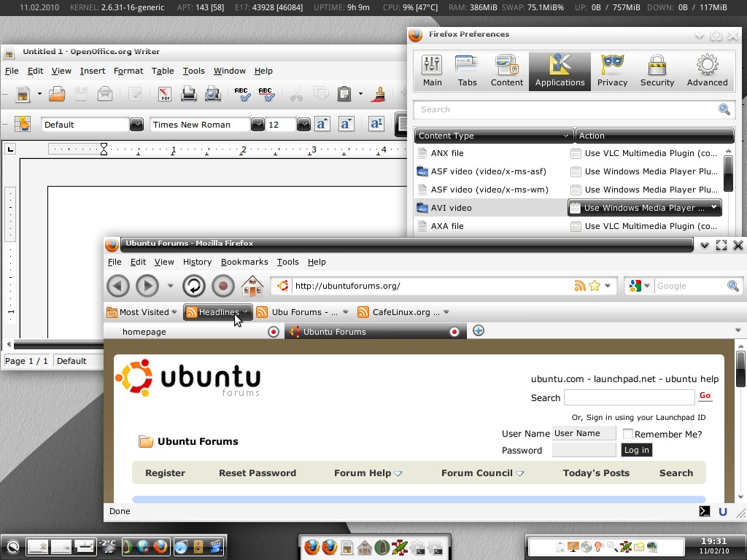Open the Bookmarks menu in Firefox
This screenshot has height=560, width=747.
pos(244,262)
